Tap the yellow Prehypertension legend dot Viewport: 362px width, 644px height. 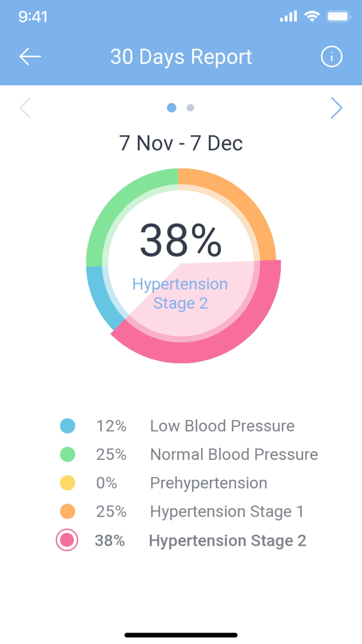pos(67,482)
